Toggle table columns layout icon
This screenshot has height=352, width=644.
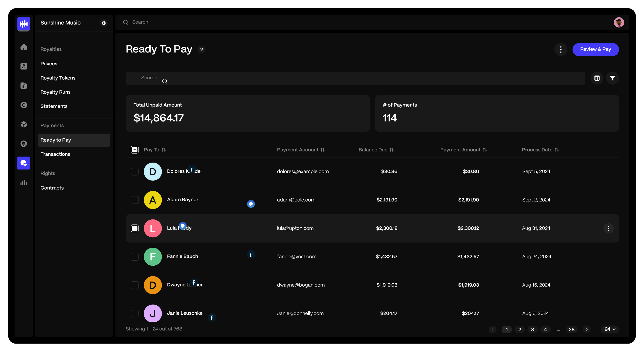(x=597, y=78)
